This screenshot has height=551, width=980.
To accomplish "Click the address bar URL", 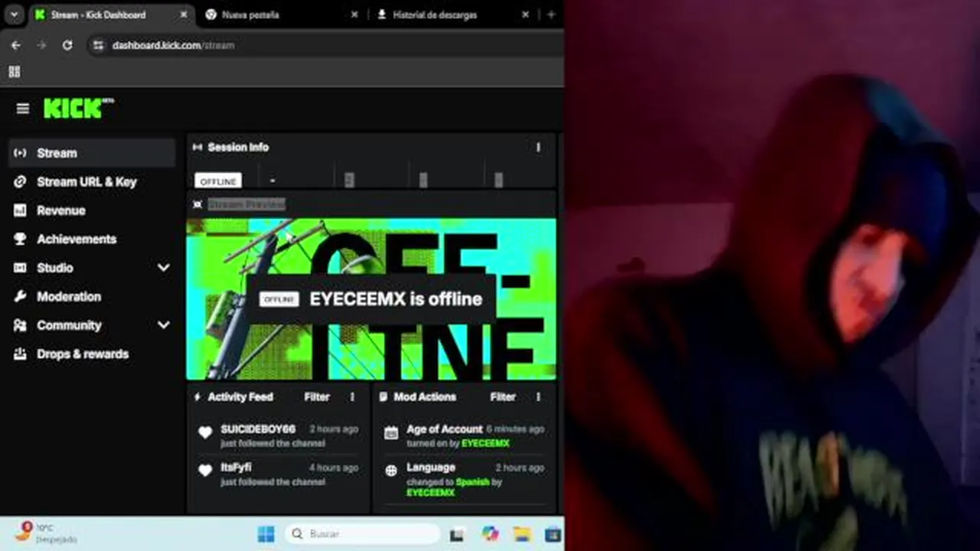I will pos(173,45).
